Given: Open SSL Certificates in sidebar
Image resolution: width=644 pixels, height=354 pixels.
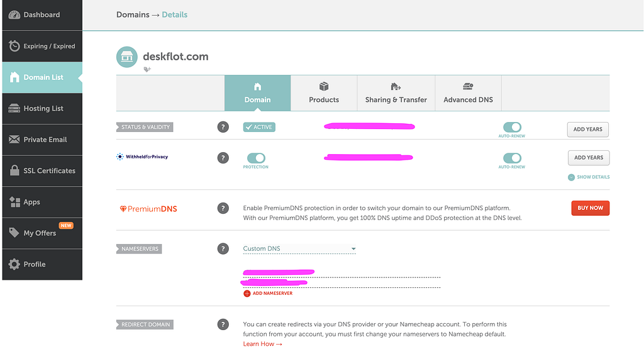Looking at the screenshot, I should (42, 170).
